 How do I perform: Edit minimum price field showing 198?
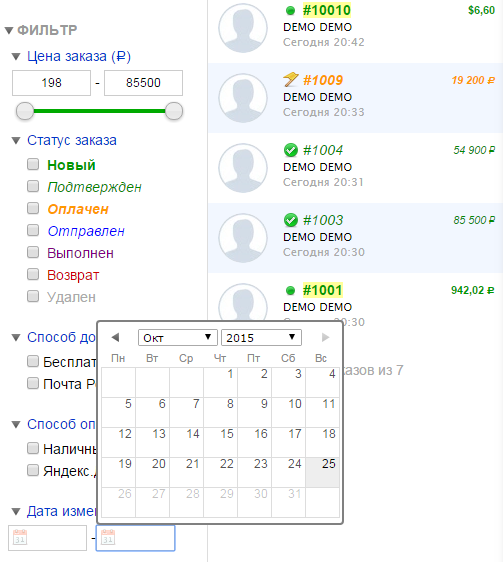[x=51, y=83]
